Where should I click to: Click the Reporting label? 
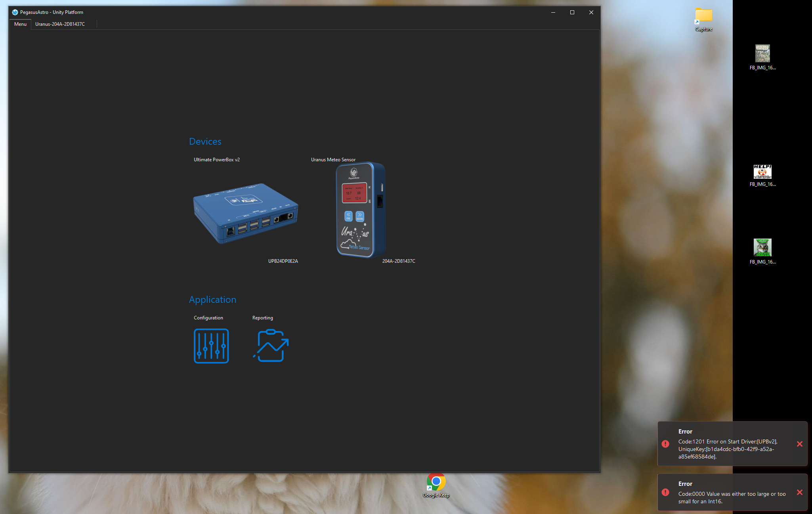coord(263,318)
